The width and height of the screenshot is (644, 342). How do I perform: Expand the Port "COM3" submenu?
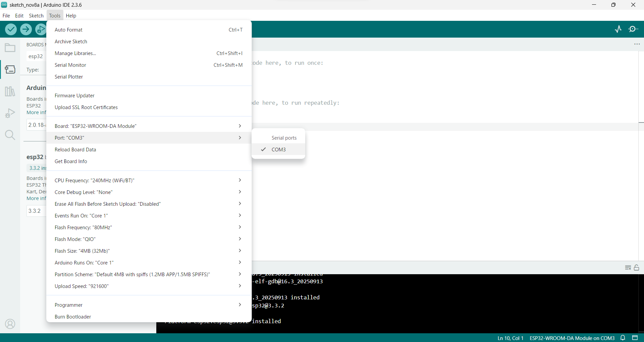pos(149,138)
